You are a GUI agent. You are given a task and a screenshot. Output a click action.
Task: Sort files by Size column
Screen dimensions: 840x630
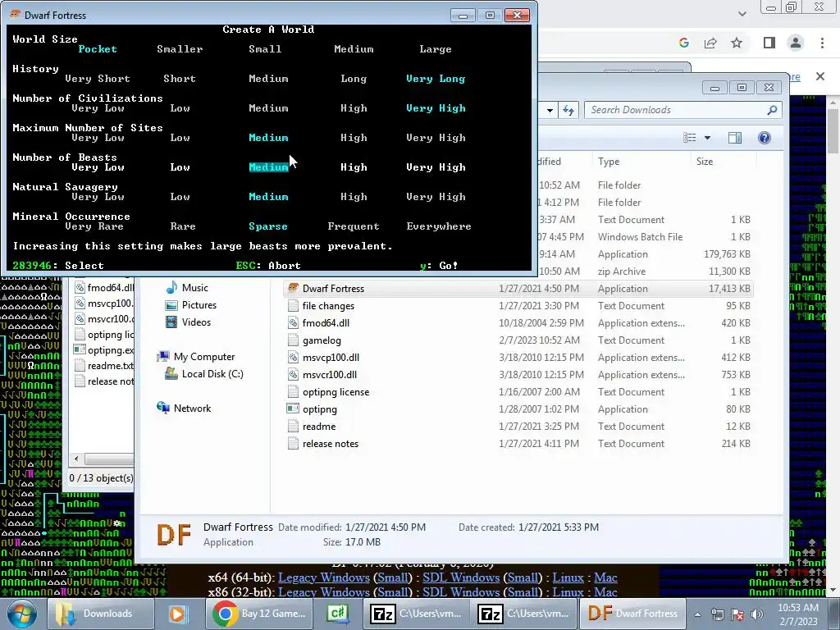click(724, 162)
